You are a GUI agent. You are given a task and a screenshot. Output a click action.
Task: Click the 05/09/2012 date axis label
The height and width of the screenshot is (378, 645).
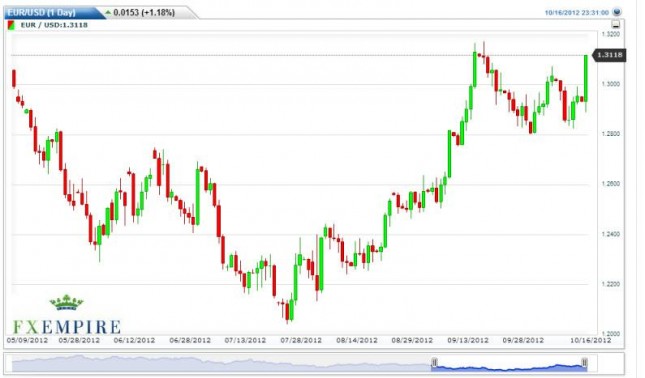point(27,341)
